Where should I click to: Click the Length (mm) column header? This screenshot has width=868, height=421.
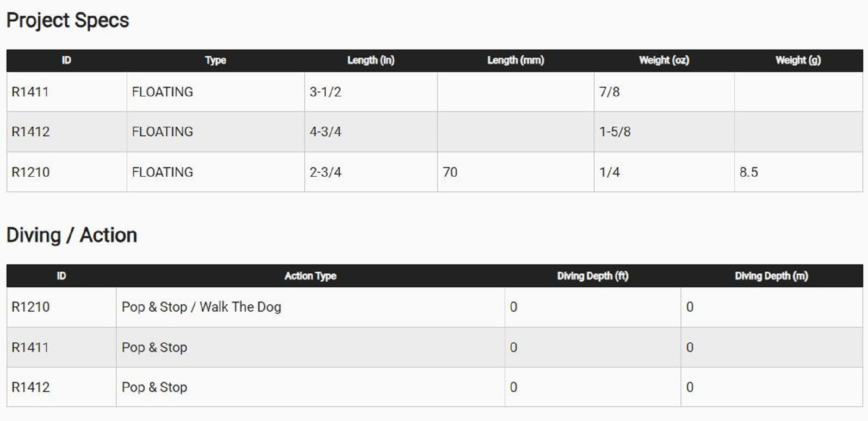[x=515, y=60]
